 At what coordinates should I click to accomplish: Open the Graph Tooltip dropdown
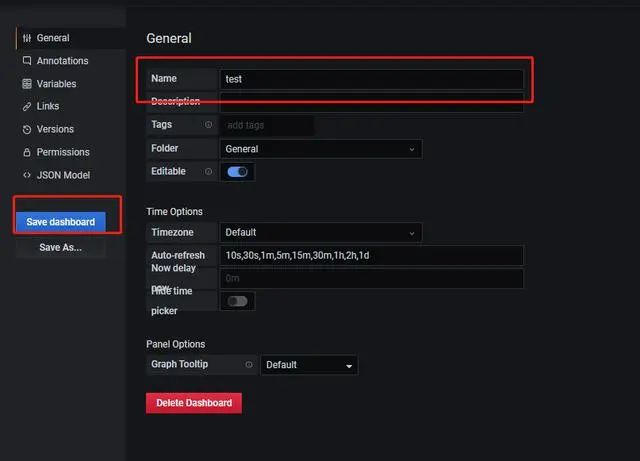click(309, 365)
